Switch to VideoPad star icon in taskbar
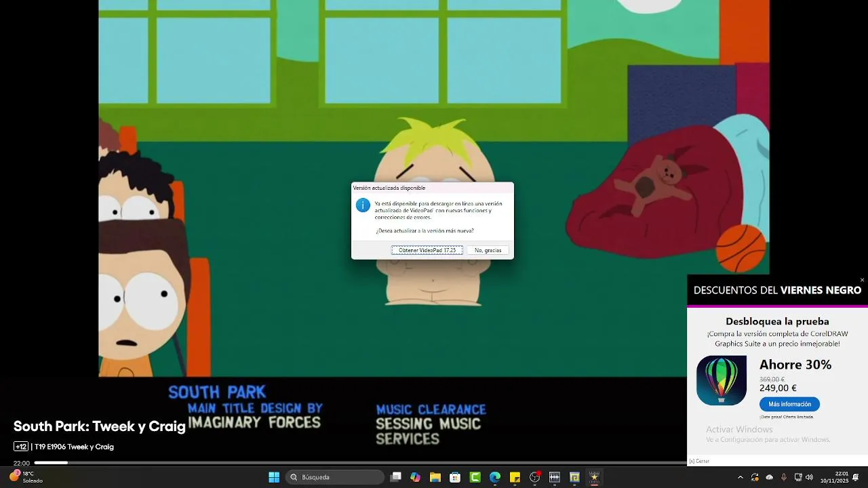The image size is (868, 488). pyautogui.click(x=595, y=477)
